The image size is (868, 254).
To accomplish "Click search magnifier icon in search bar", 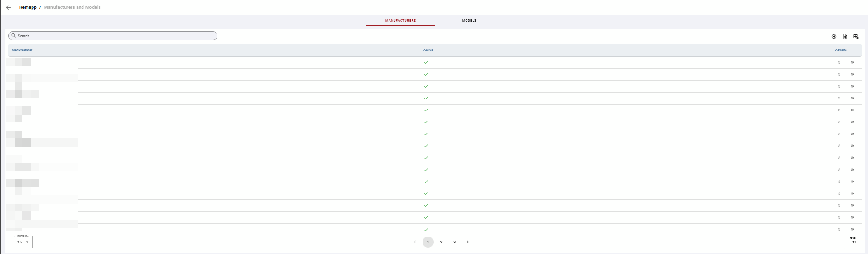I will pos(14,35).
